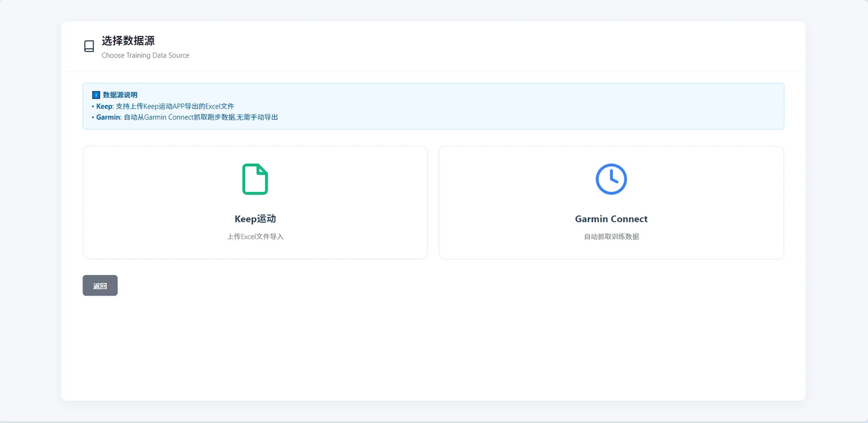Click the 选择数据源 heading
This screenshot has height=423, width=868.
tap(128, 41)
